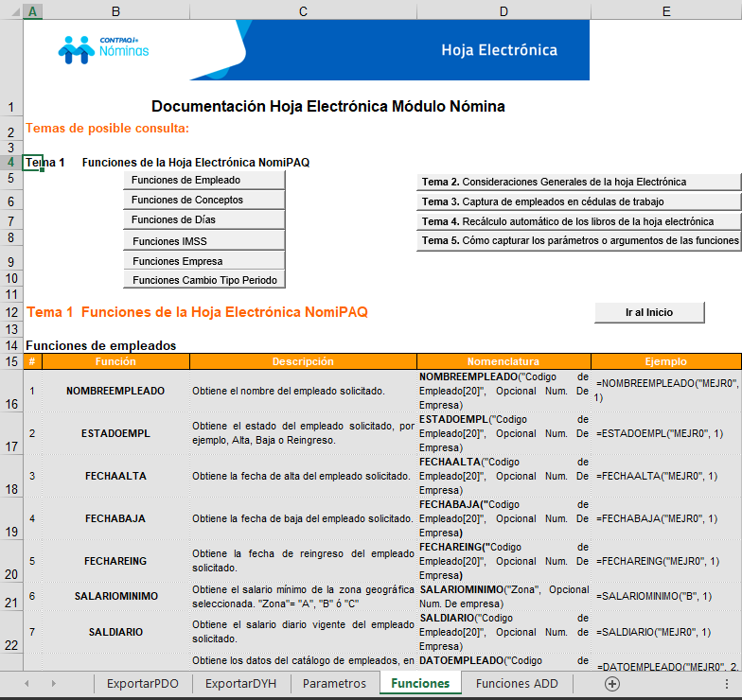Select the FECHAALTA function cell
The height and width of the screenshot is (700, 742).
[x=115, y=476]
